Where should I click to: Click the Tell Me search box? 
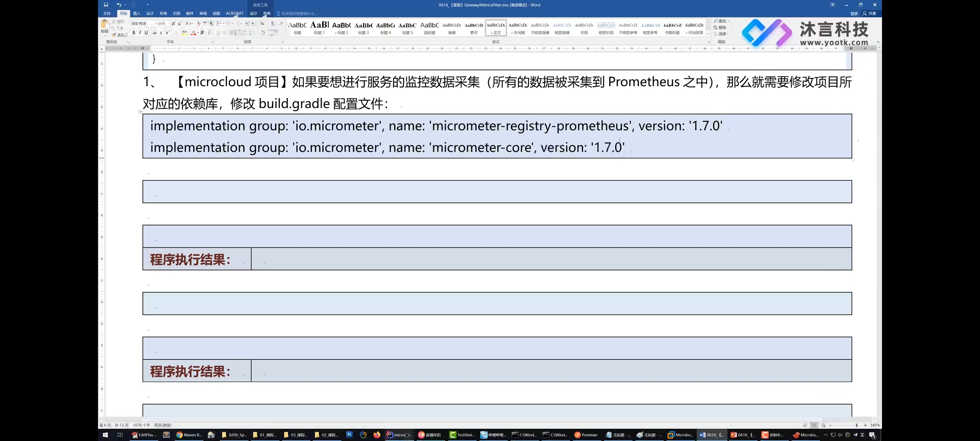click(297, 13)
